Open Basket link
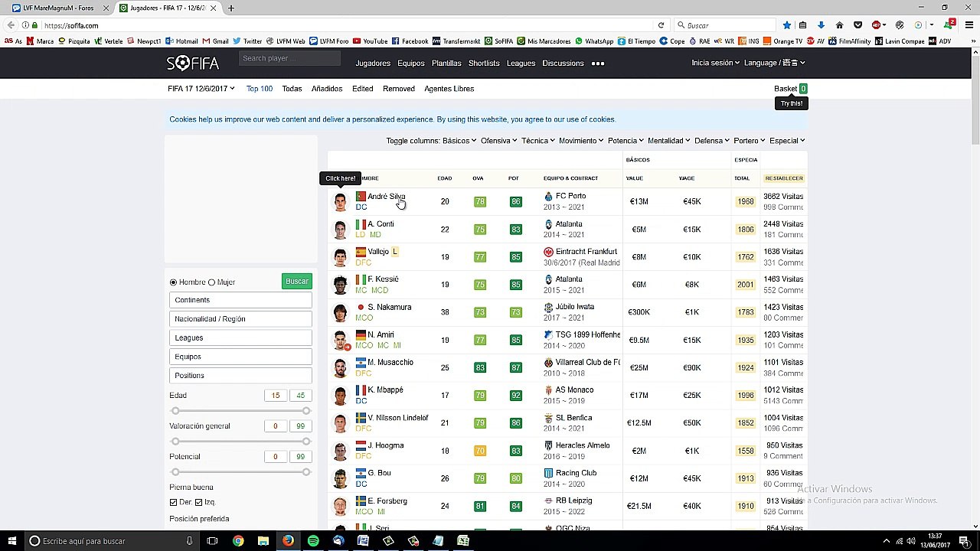This screenshot has height=551, width=980. (786, 89)
